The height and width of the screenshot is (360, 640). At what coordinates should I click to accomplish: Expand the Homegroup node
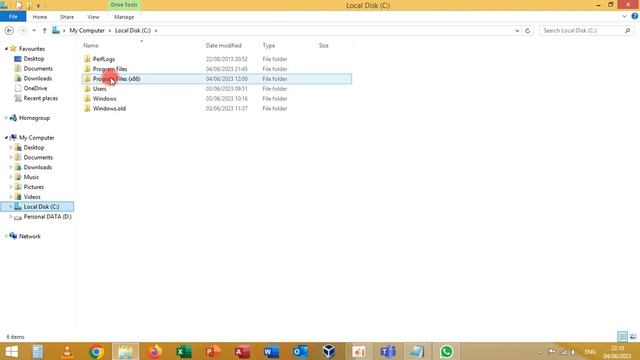pos(6,118)
